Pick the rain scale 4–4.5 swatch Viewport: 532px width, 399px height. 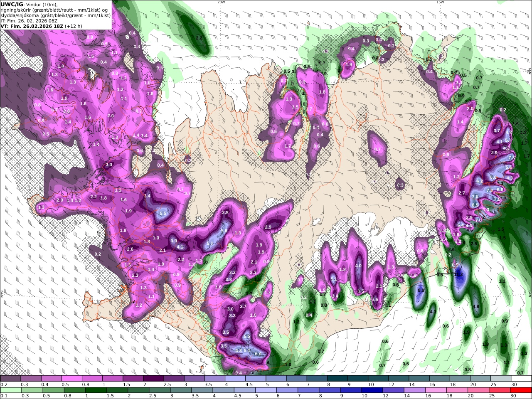(x=223, y=390)
